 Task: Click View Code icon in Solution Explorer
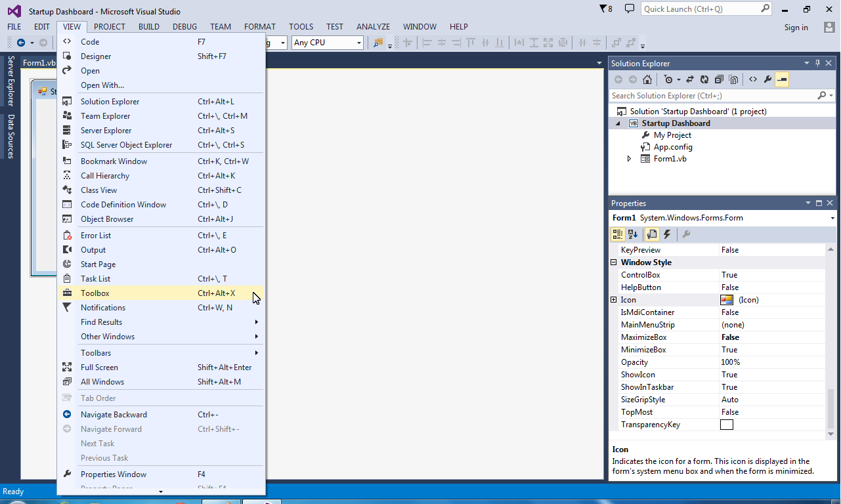tap(752, 79)
